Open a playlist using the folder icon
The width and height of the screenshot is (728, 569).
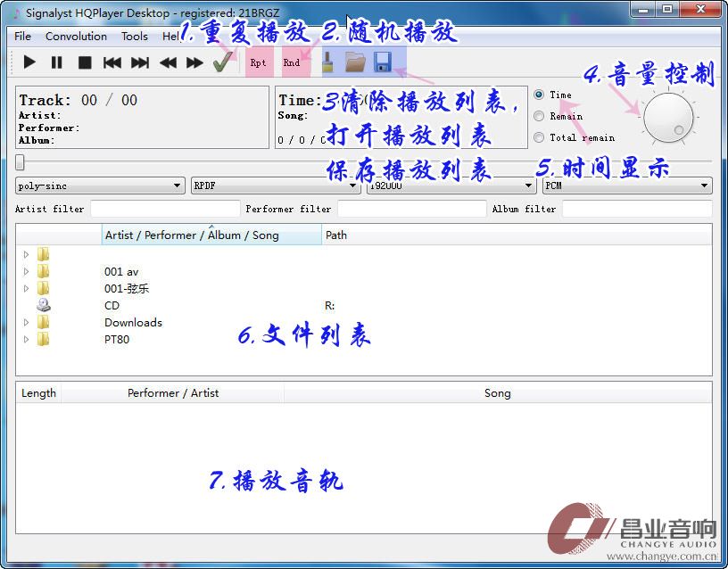(x=355, y=62)
